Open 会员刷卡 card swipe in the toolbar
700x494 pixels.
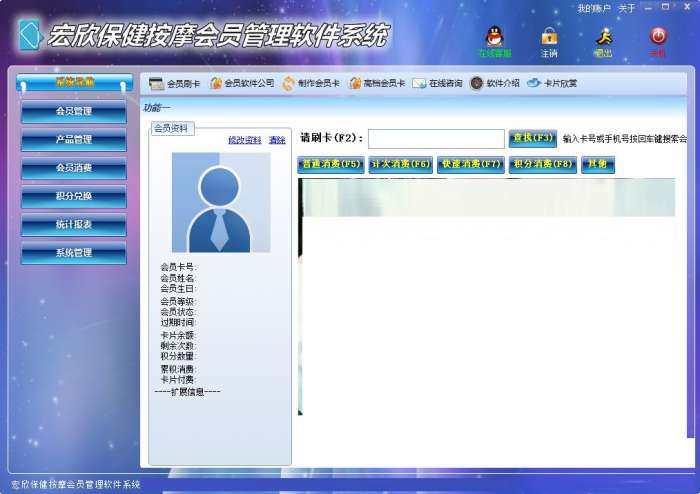pyautogui.click(x=174, y=83)
